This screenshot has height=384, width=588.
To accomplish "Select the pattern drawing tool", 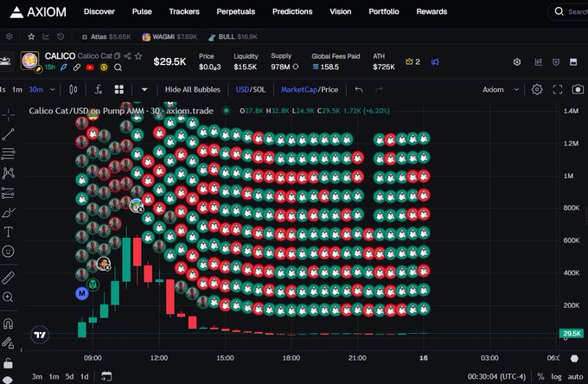I will 9,173.
